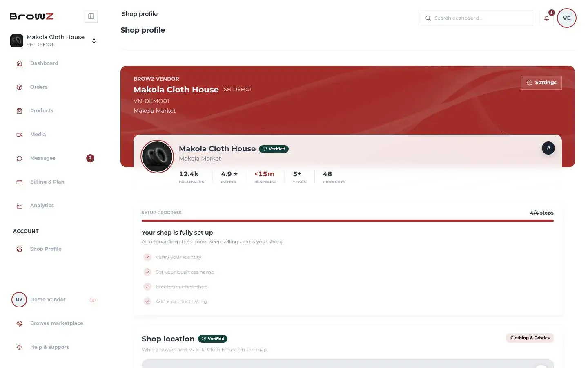Image resolution: width=588 pixels, height=368 pixels.
Task: Click the Browse marketplace globe icon
Action: click(x=19, y=323)
